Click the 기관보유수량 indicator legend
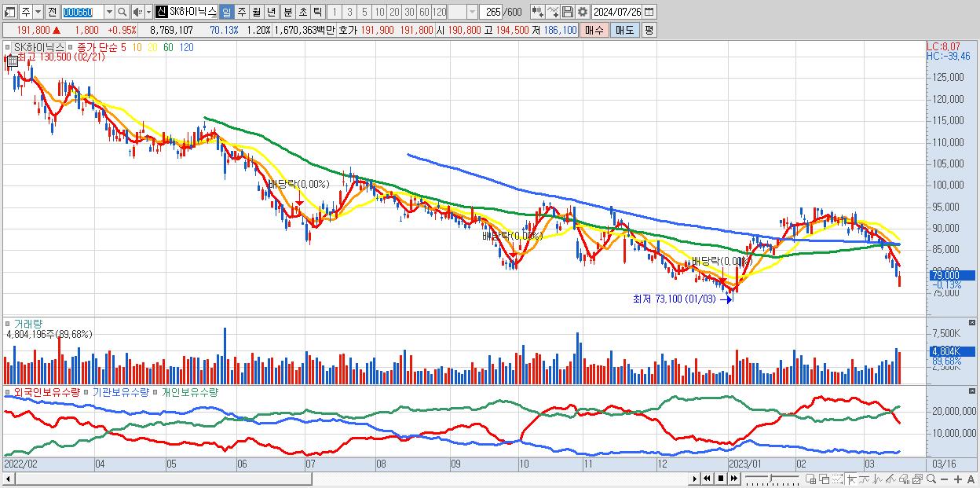Image resolution: width=980 pixels, height=488 pixels. [120, 391]
